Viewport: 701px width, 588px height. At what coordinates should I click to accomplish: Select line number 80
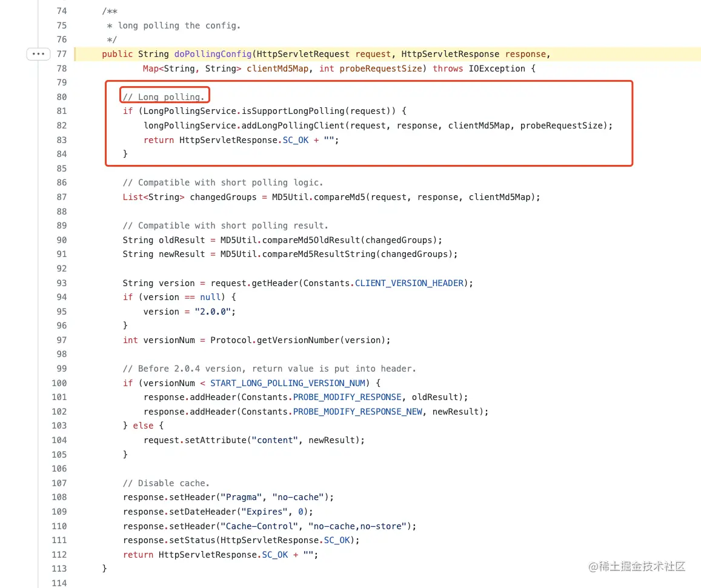pyautogui.click(x=62, y=97)
